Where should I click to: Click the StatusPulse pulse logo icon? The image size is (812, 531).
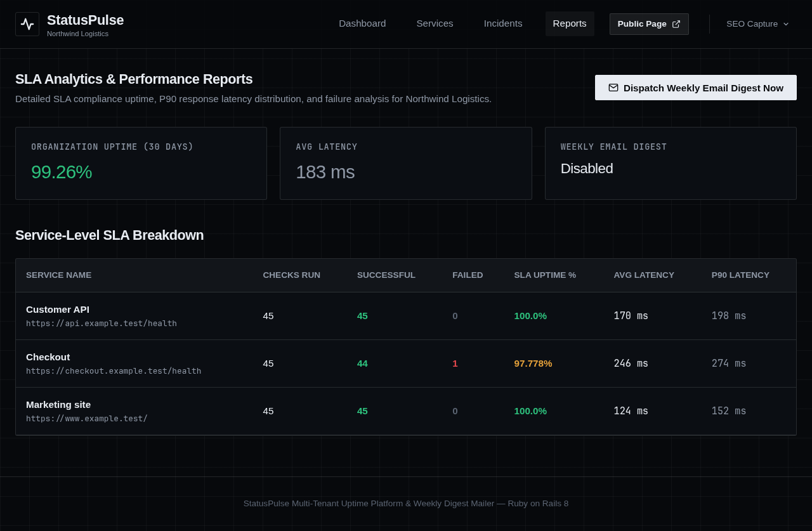click(x=27, y=24)
